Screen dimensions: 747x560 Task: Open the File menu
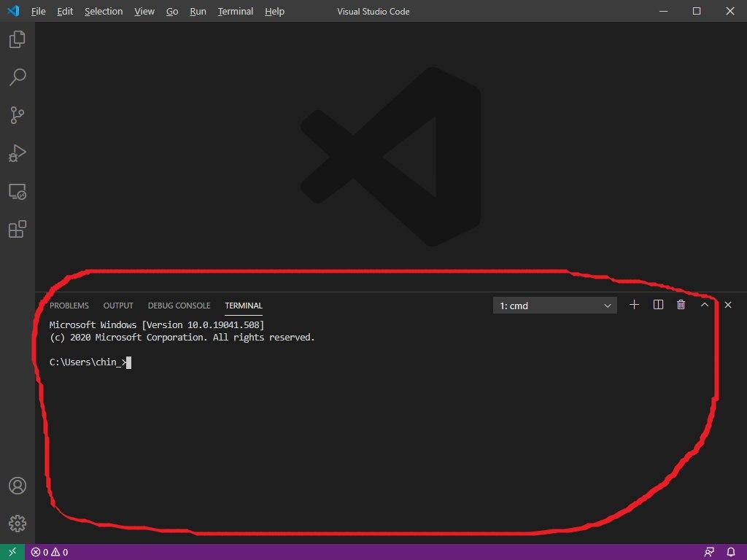(x=38, y=11)
